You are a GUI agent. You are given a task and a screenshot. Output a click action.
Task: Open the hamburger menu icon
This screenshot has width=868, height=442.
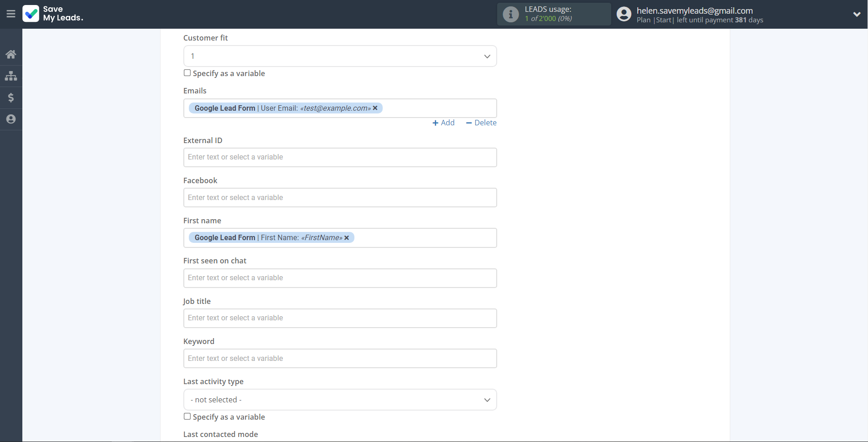pyautogui.click(x=11, y=14)
